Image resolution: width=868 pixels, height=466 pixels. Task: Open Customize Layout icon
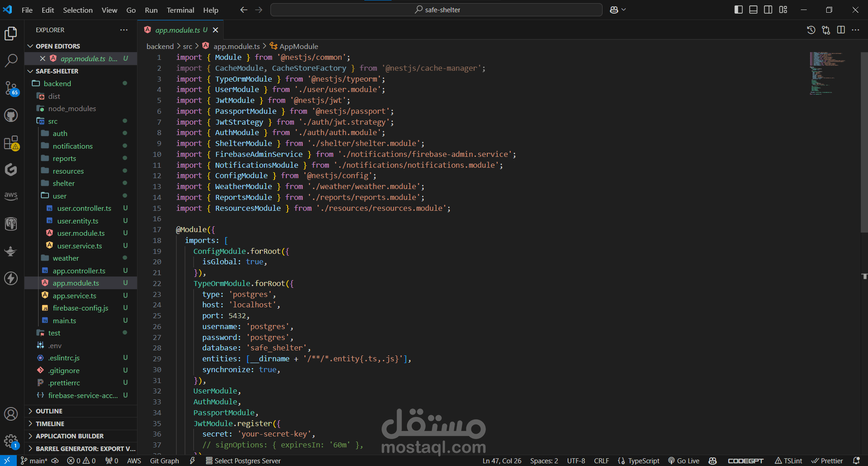tap(783, 10)
